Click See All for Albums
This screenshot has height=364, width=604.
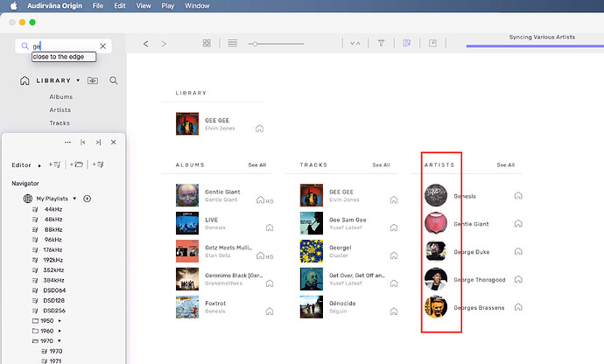tap(257, 164)
